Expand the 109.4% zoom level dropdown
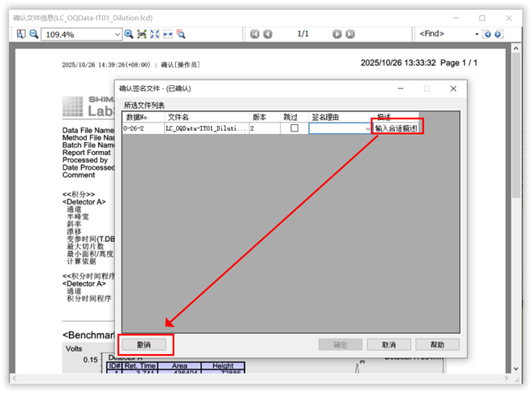The width and height of the screenshot is (532, 393). pos(116,34)
